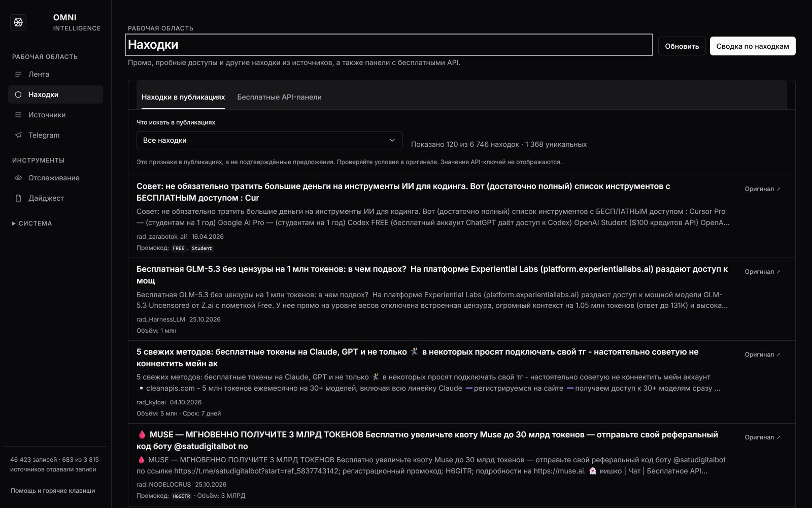
Task: Open the Источники sidebar section
Action: point(55,115)
